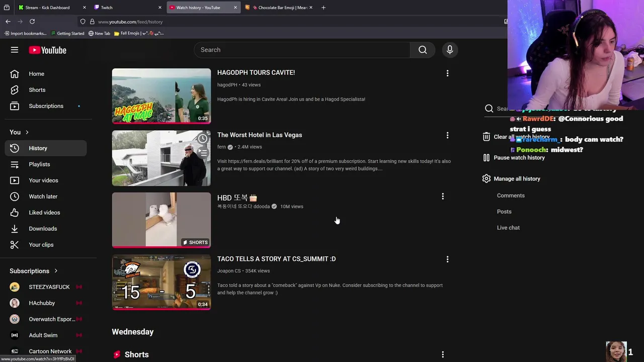The image size is (644, 362).
Task: Expand the Subscriptions section heading
Action: tap(34, 271)
